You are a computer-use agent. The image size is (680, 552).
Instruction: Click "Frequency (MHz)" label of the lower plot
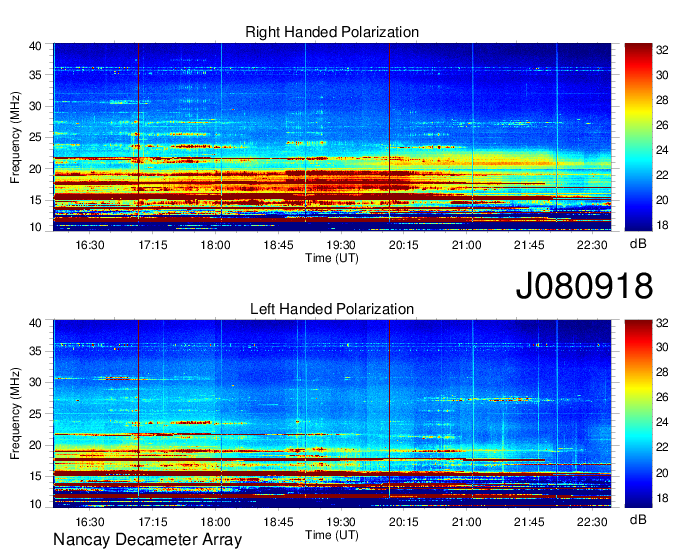[x=15, y=414]
